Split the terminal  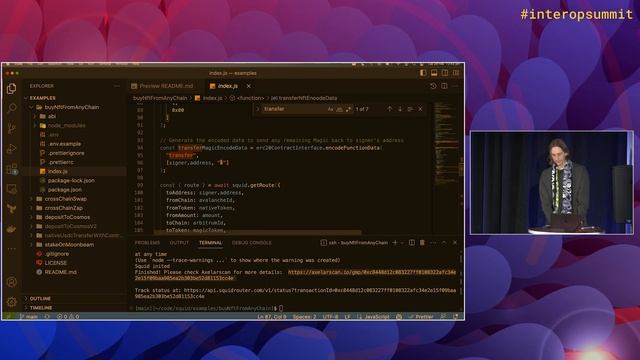click(x=412, y=242)
